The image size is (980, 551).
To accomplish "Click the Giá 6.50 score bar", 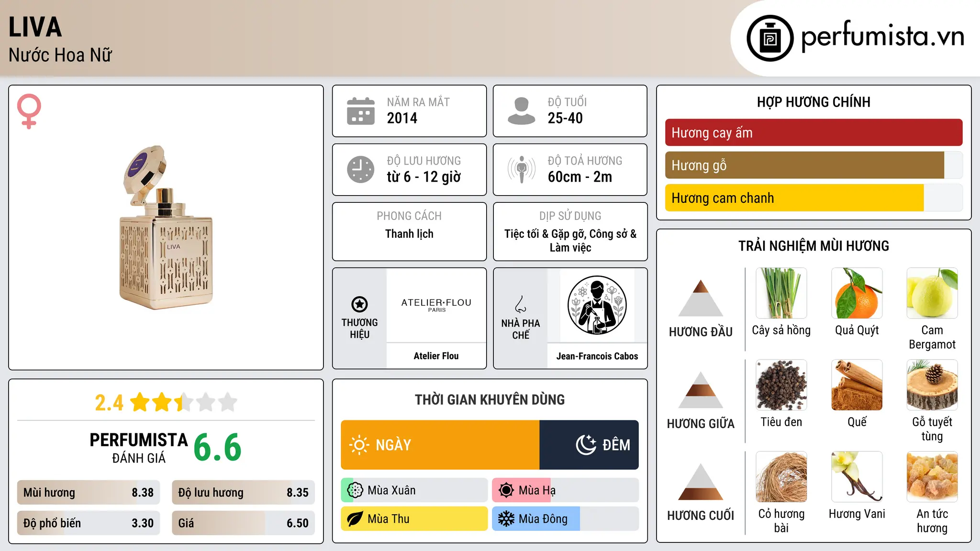I will pyautogui.click(x=243, y=523).
